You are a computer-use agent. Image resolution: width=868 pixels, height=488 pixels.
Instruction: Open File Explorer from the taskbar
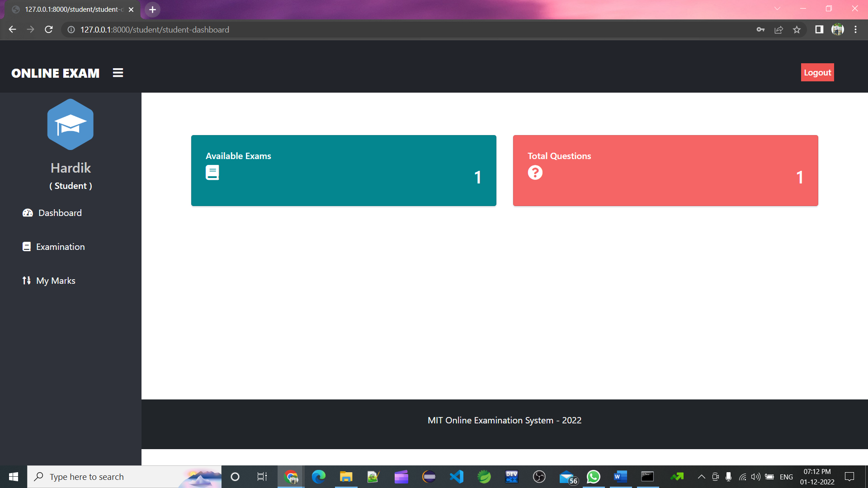point(346,477)
